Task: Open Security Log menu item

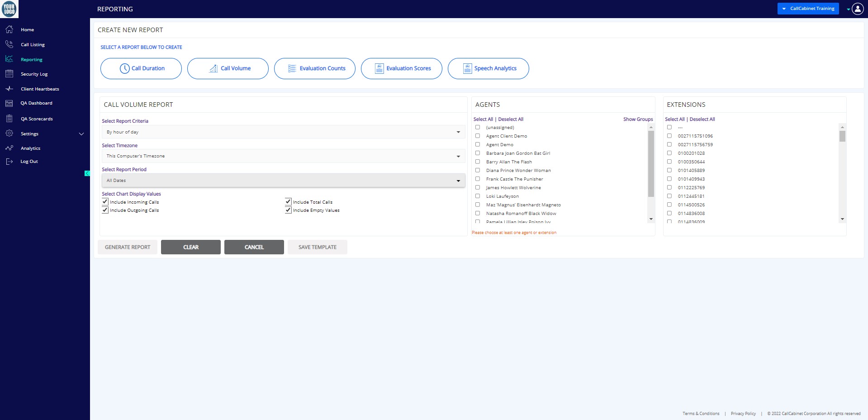Action: pyautogui.click(x=34, y=74)
